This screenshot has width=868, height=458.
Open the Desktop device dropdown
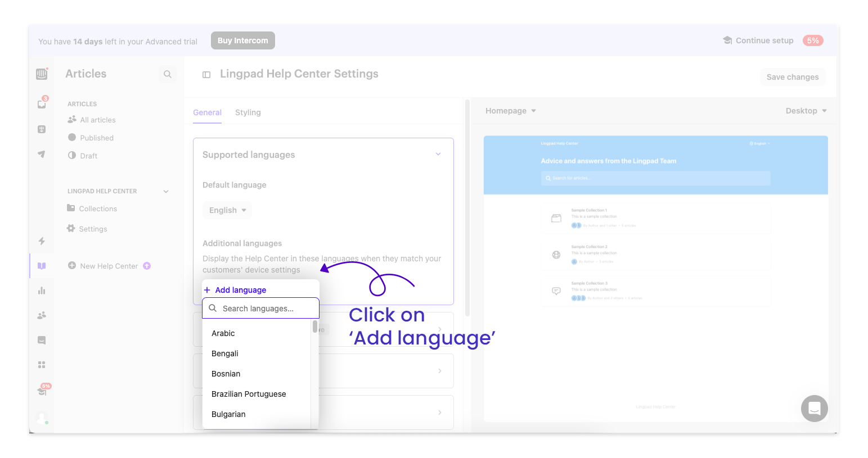coord(806,111)
